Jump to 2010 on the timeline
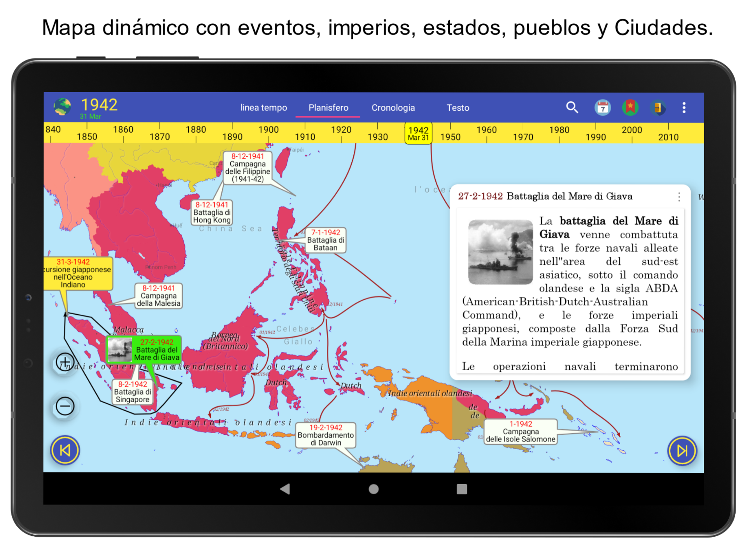This screenshot has width=747, height=560. 668,137
